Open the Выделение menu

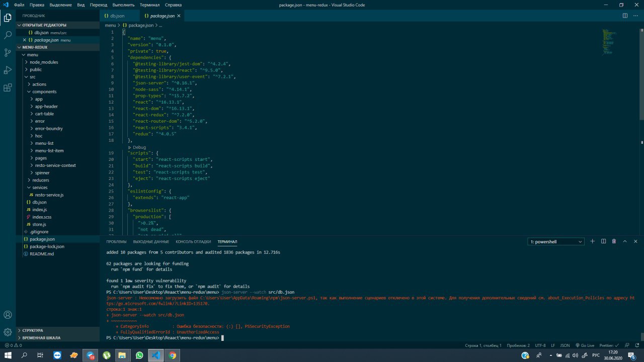coord(60,5)
